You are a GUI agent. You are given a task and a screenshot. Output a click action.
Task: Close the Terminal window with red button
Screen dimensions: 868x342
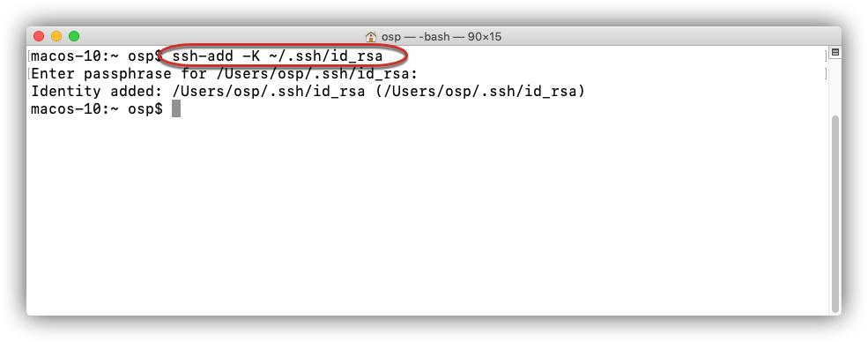(x=39, y=36)
